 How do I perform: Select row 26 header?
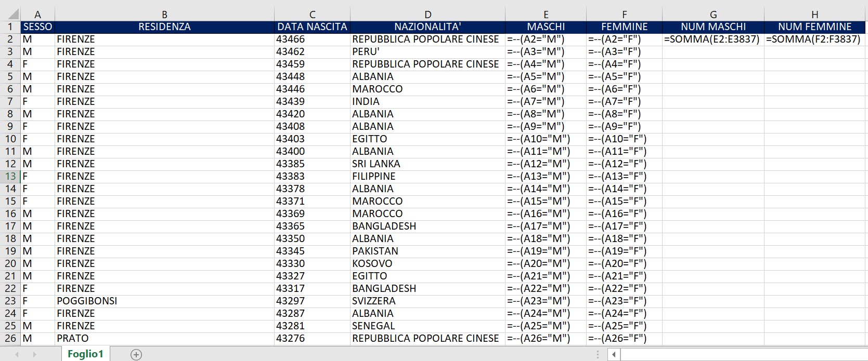coord(10,339)
